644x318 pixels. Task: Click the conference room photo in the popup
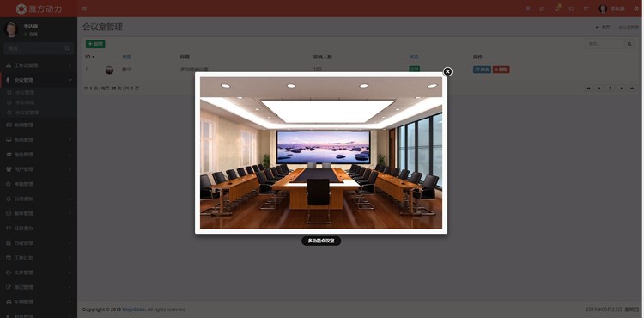pos(321,153)
